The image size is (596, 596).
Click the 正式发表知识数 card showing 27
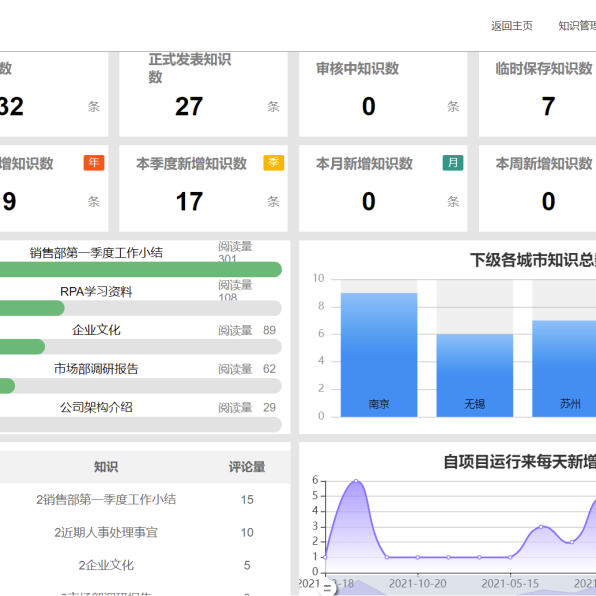pos(203,94)
